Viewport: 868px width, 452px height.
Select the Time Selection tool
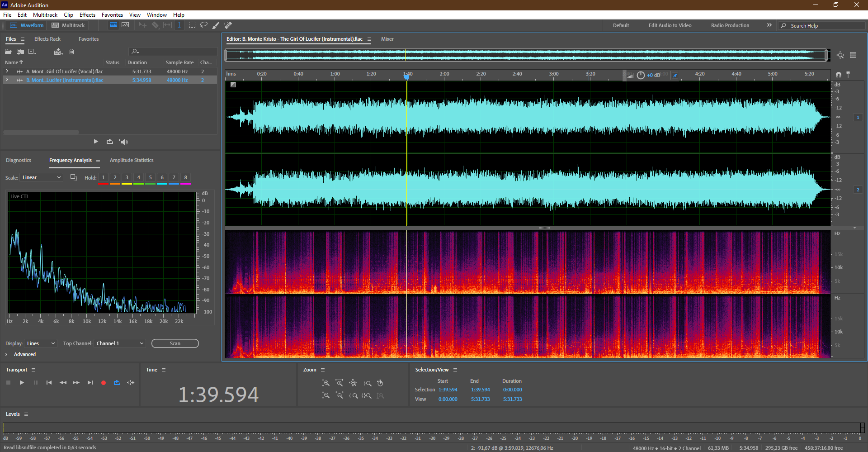(x=179, y=25)
